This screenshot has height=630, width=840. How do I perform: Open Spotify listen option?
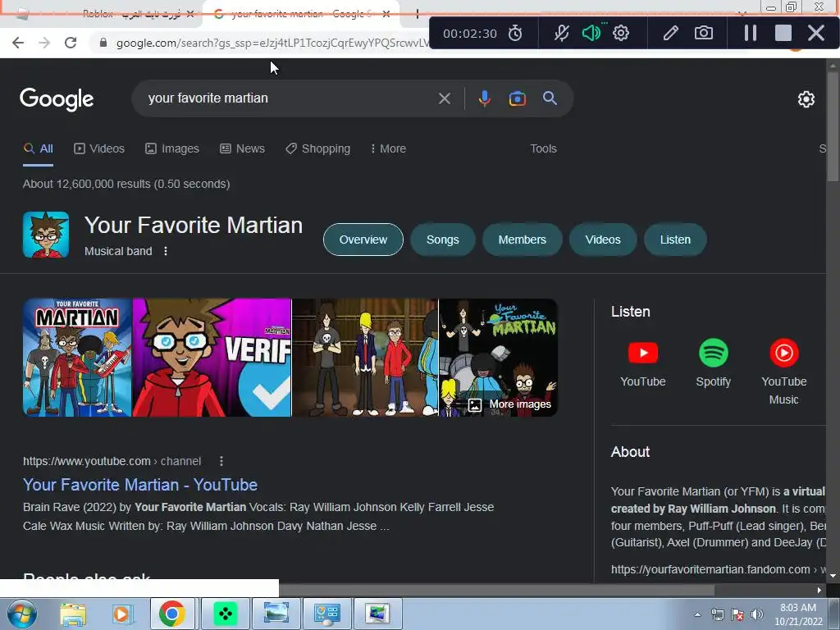click(x=713, y=363)
